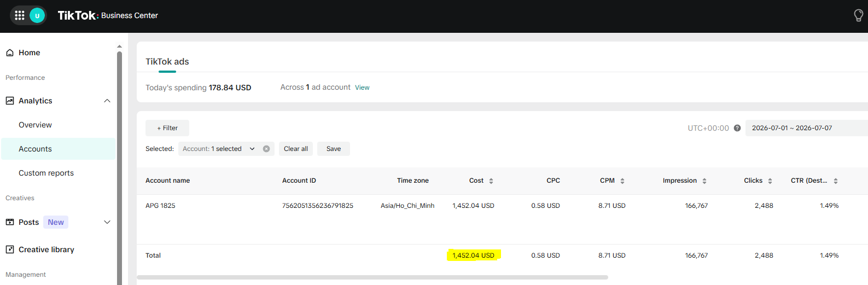Viewport: 868px width, 285px height.
Task: Click the Account ID column header
Action: click(299, 181)
